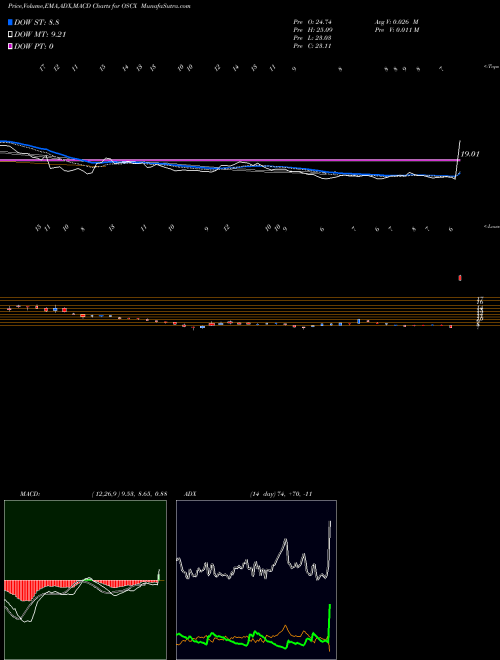This screenshot has height=660, width=500.
Task: Click the 'Pre L: 23.03' value
Action: (314, 38)
